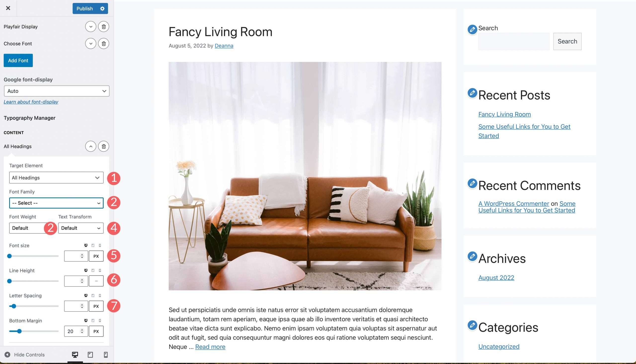Click the Typography Manager menu item
The height and width of the screenshot is (364, 636).
[x=29, y=118]
